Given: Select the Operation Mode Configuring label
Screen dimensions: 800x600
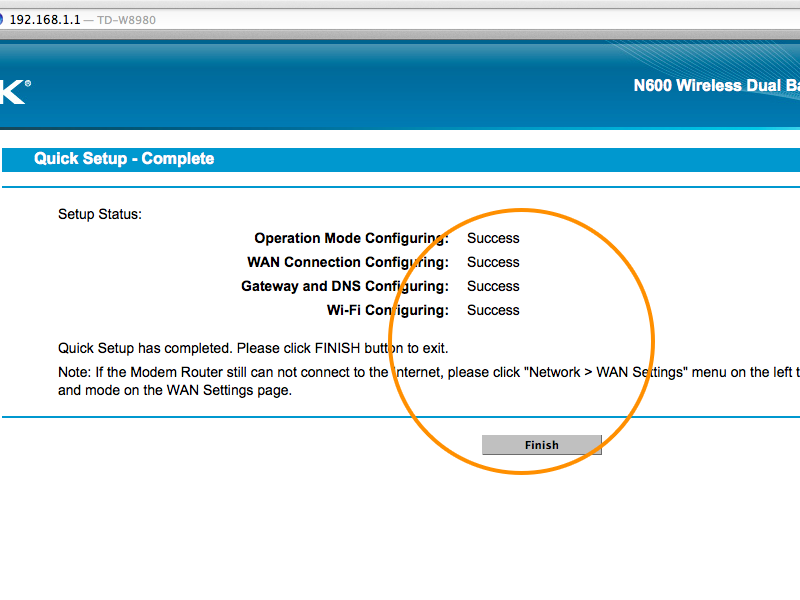Looking at the screenshot, I should click(351, 238).
